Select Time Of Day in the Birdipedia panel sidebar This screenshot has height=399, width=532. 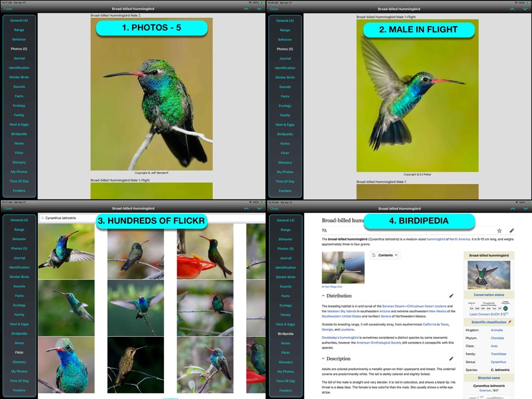286,381
